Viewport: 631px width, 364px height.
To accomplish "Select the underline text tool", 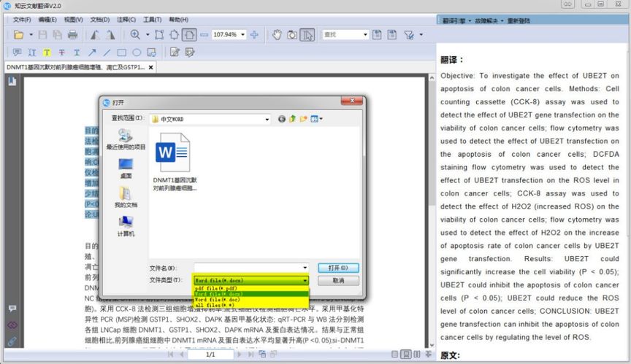I will click(x=77, y=53).
